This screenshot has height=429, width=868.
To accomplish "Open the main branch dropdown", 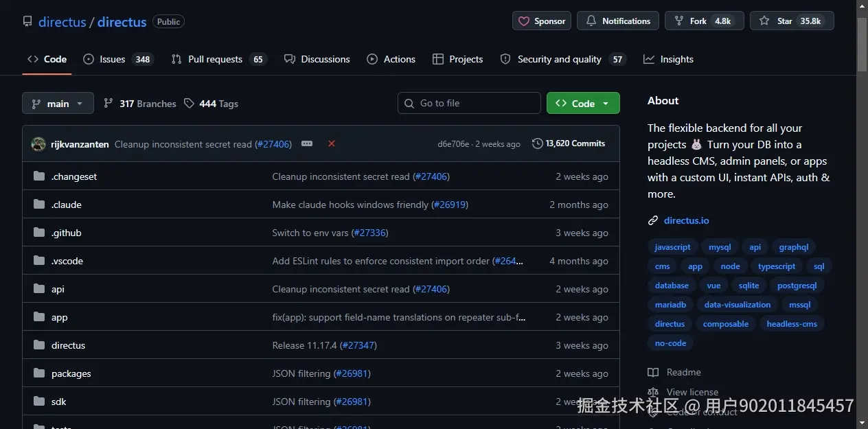I will click(x=58, y=103).
